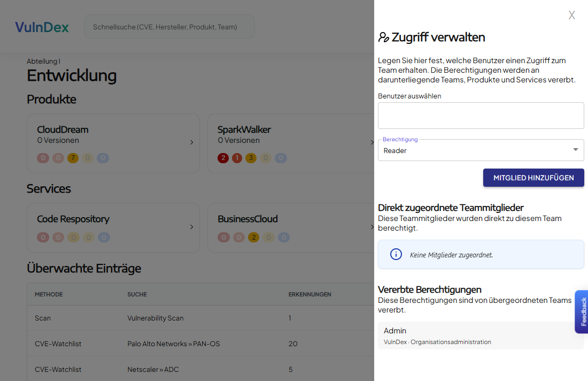Click the VulnDex logo
This screenshot has height=381, width=588.
[x=42, y=27]
